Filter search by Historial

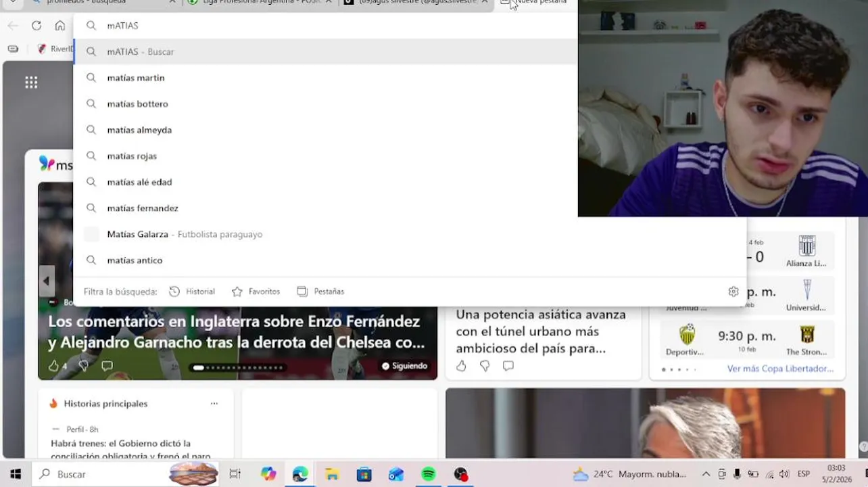(192, 292)
